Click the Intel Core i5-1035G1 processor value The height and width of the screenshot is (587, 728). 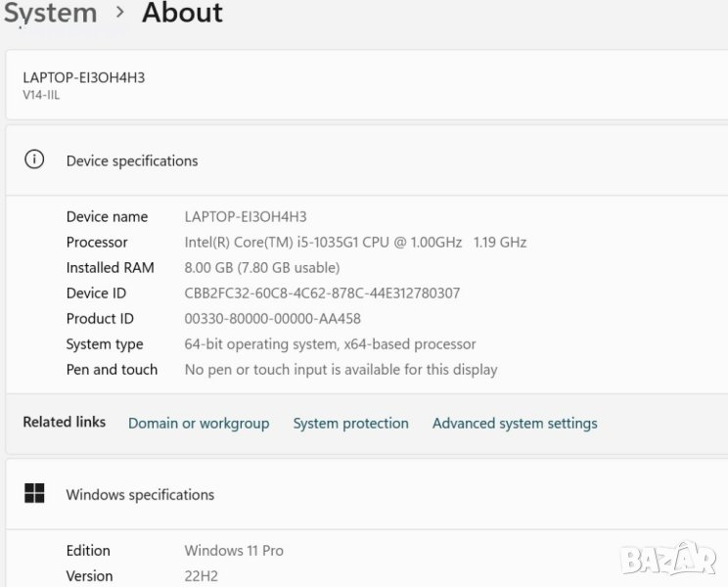pyautogui.click(x=355, y=243)
